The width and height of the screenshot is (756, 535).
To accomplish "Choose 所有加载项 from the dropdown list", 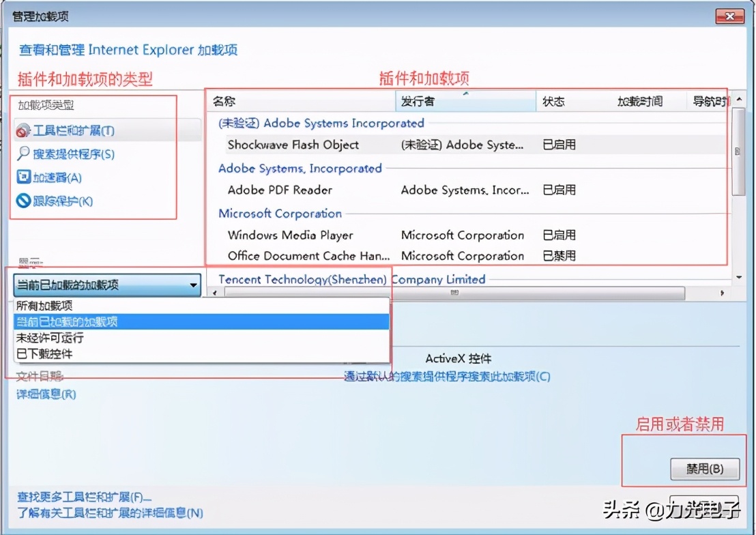I will (201, 305).
